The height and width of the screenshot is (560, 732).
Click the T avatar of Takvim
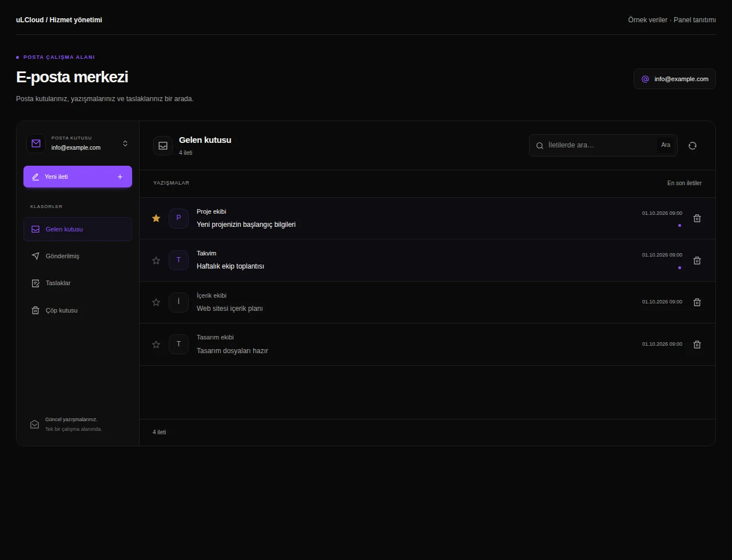178,260
